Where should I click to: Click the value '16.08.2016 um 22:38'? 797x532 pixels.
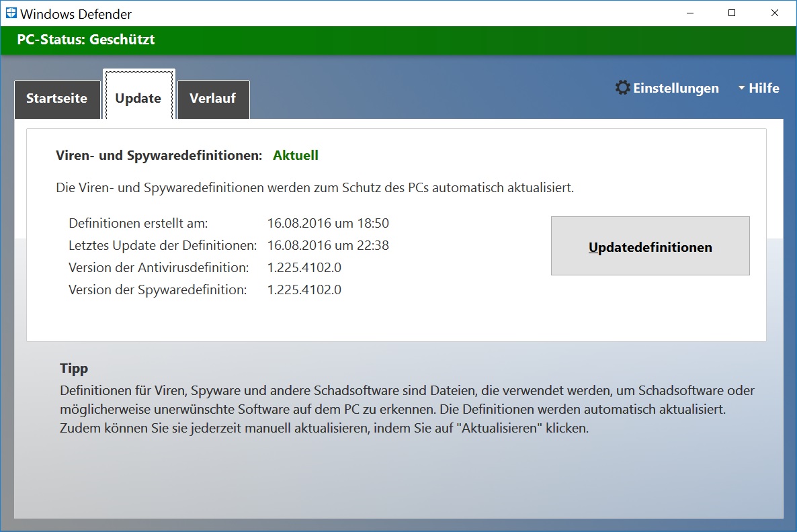[x=328, y=245]
